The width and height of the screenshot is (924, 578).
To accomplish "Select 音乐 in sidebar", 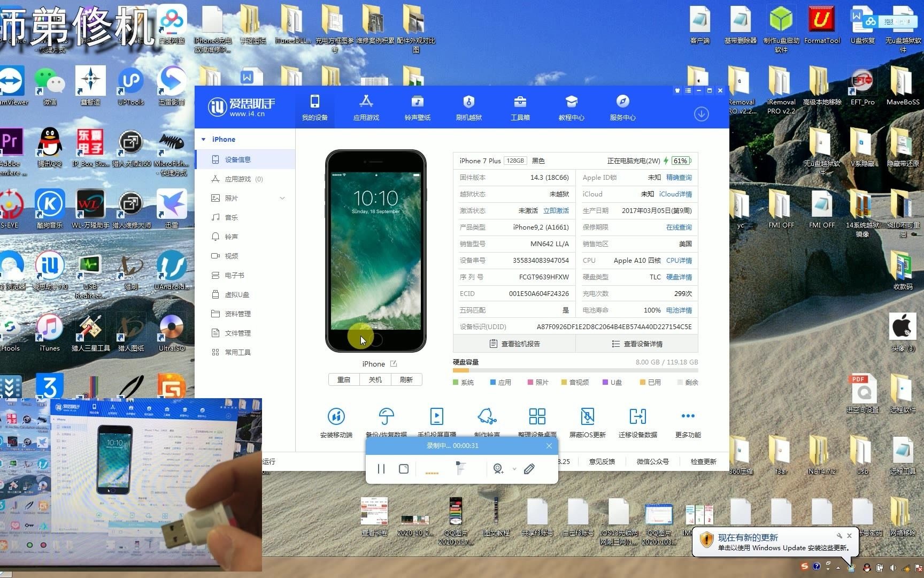I will tap(245, 217).
